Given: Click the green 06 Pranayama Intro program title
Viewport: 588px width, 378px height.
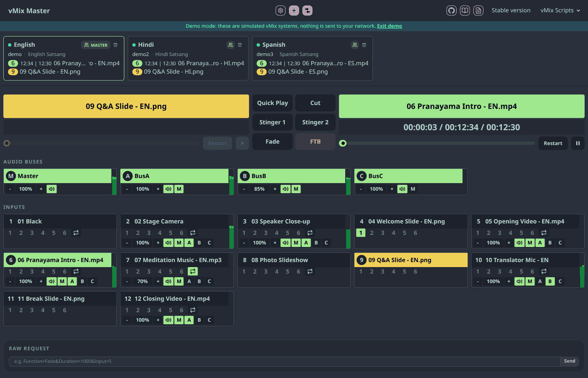Looking at the screenshot, I should pyautogui.click(x=462, y=106).
